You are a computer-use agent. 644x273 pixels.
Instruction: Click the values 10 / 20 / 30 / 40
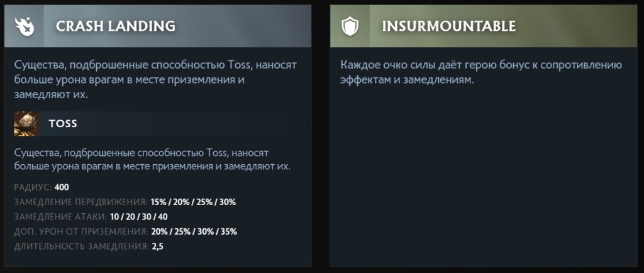tap(138, 216)
